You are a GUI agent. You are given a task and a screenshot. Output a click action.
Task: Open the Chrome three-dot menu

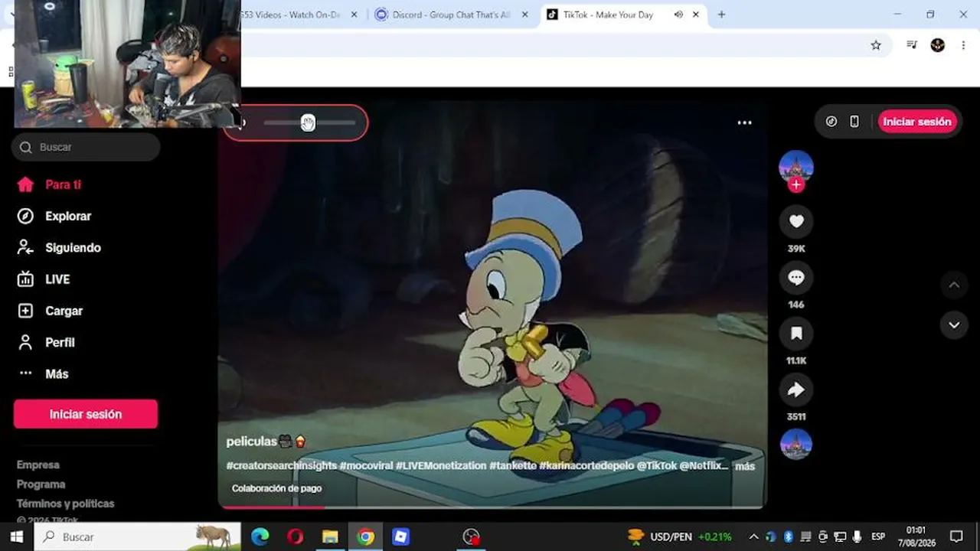(963, 45)
